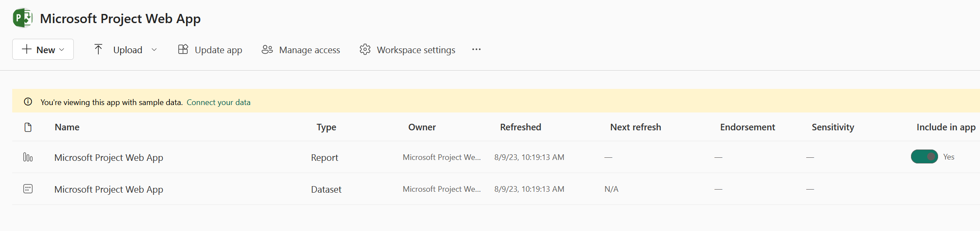Open Microsoft Project Web App dataset
This screenshot has width=980, height=231.
(109, 189)
